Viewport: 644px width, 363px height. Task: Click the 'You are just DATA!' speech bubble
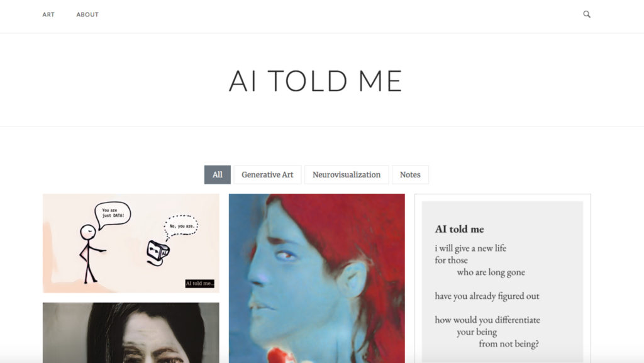[x=113, y=213]
